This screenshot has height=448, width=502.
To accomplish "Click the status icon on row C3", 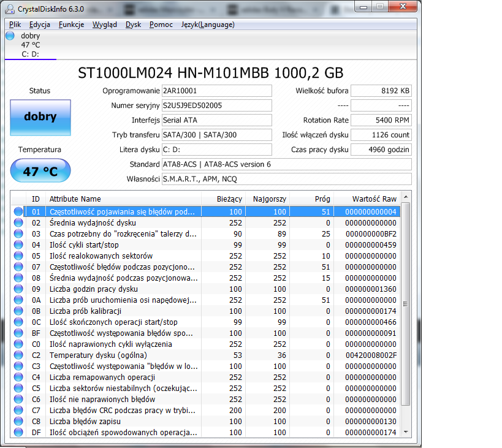I will pyautogui.click(x=18, y=366).
